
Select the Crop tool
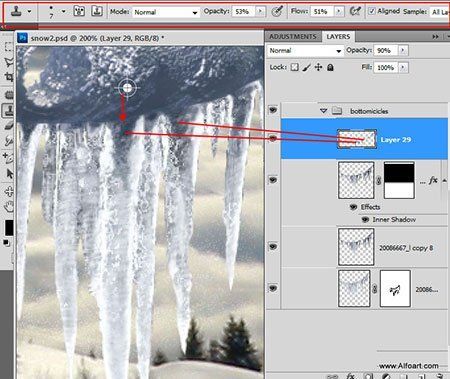(x=9, y=77)
